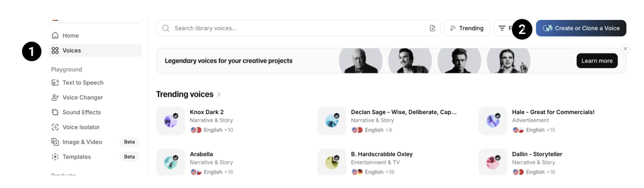This screenshot has width=644, height=188.
Task: Open the Voice Isolator tool
Action: [x=81, y=127]
